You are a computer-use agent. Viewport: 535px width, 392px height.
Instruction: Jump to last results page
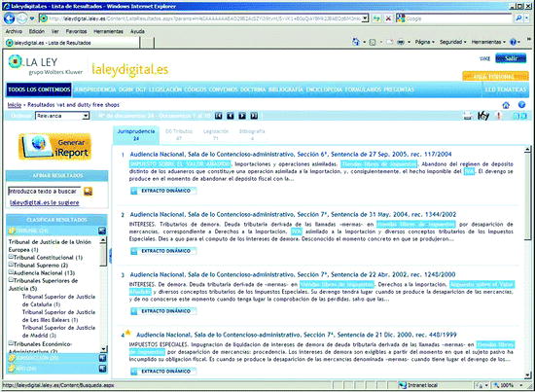click(254, 116)
